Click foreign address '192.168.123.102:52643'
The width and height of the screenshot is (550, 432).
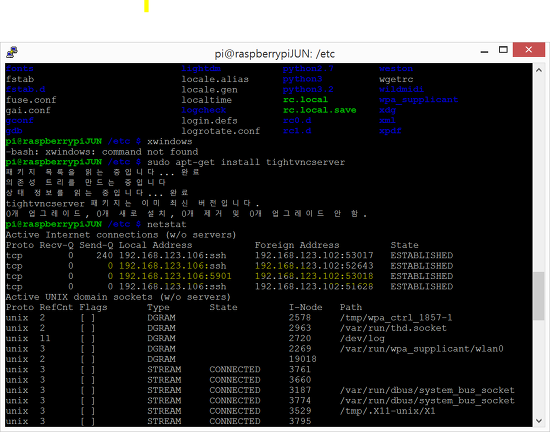tap(314, 266)
